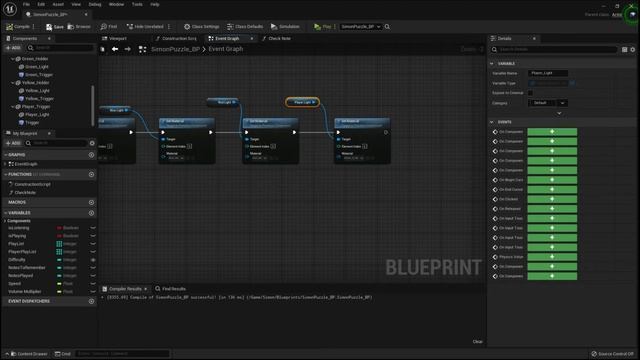Toggle visibility eye for isListening variable

(93, 228)
